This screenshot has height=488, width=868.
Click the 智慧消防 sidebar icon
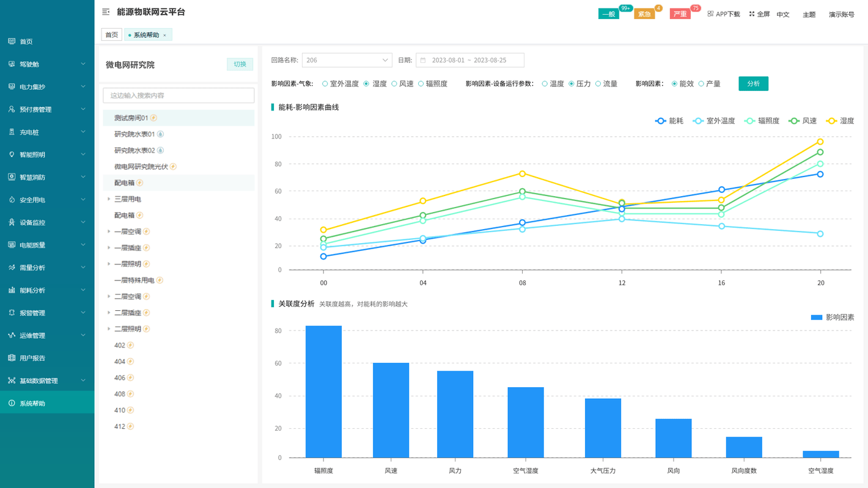click(x=12, y=177)
